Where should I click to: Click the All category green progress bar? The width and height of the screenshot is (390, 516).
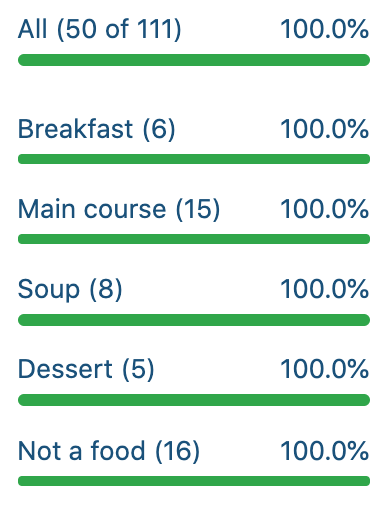[x=194, y=60]
